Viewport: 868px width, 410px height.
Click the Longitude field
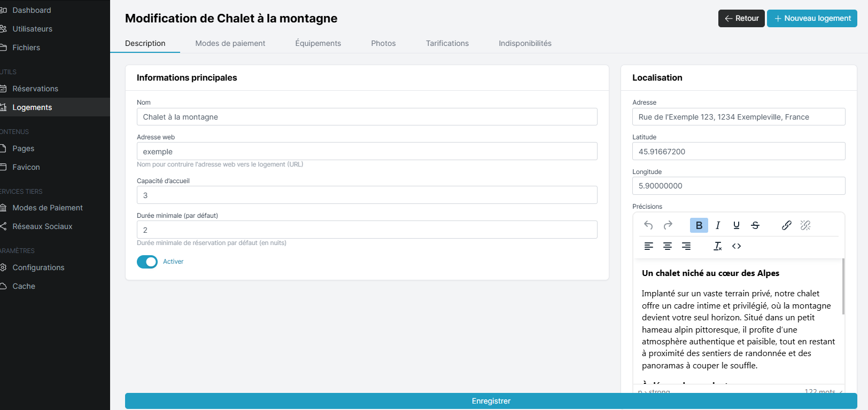coord(739,186)
